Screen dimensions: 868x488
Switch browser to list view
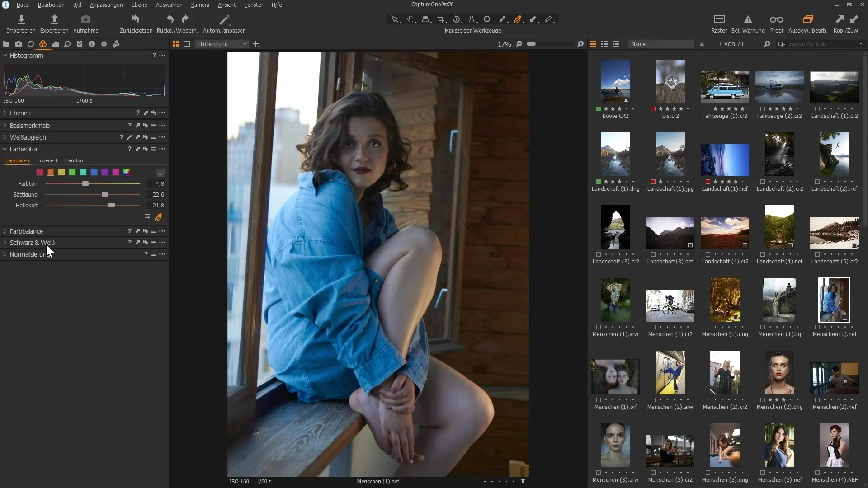(604, 44)
